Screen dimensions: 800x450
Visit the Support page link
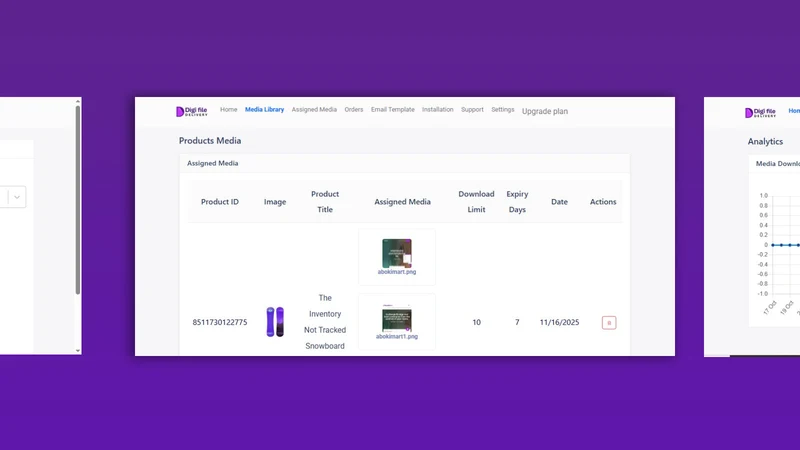pyautogui.click(x=472, y=110)
